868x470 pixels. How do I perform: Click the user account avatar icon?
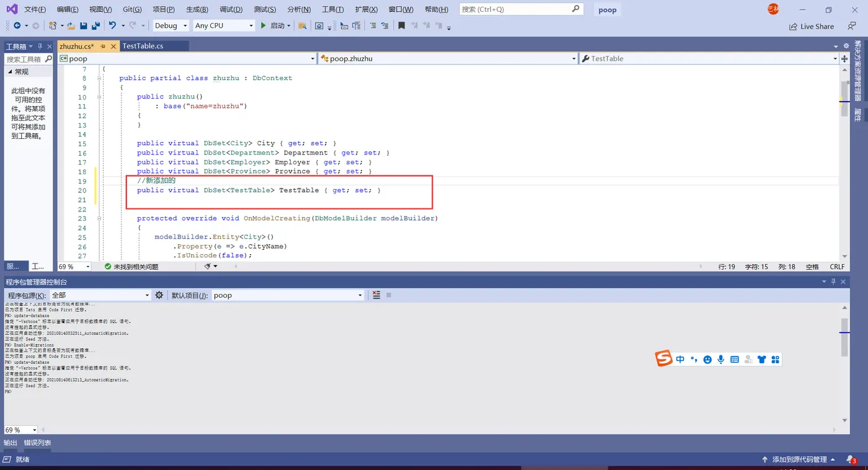[x=773, y=9]
